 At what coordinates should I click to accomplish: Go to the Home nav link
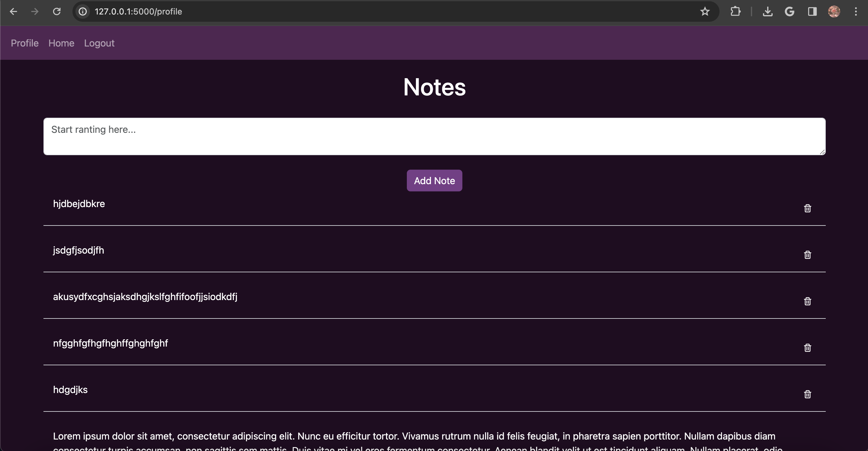(61, 43)
